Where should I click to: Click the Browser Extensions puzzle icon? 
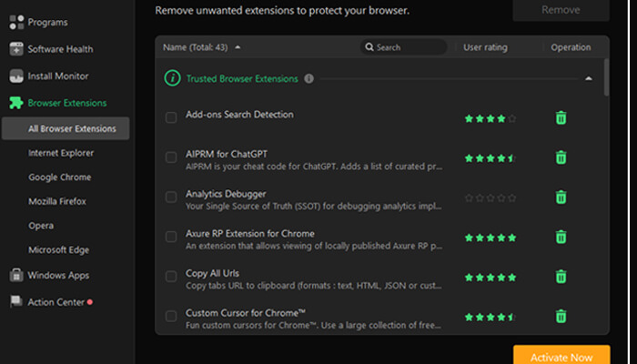coord(16,103)
